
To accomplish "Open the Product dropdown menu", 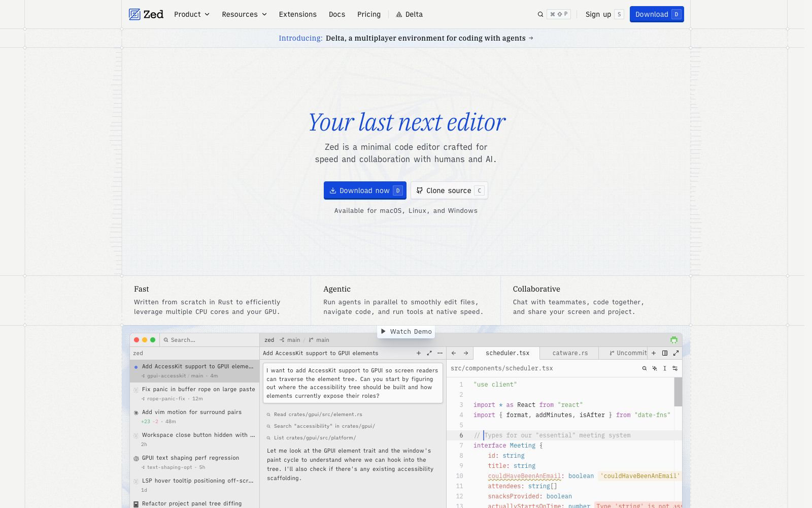I will pyautogui.click(x=192, y=14).
